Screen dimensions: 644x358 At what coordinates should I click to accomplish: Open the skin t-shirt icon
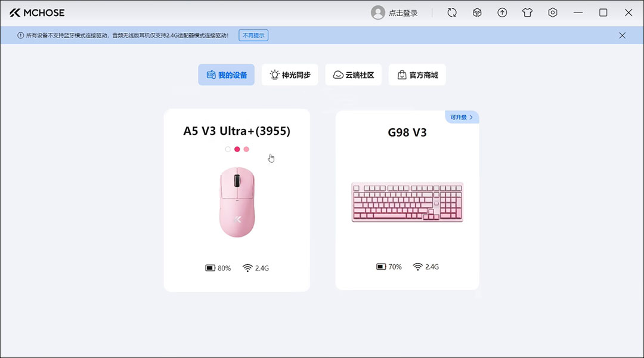[x=527, y=13]
